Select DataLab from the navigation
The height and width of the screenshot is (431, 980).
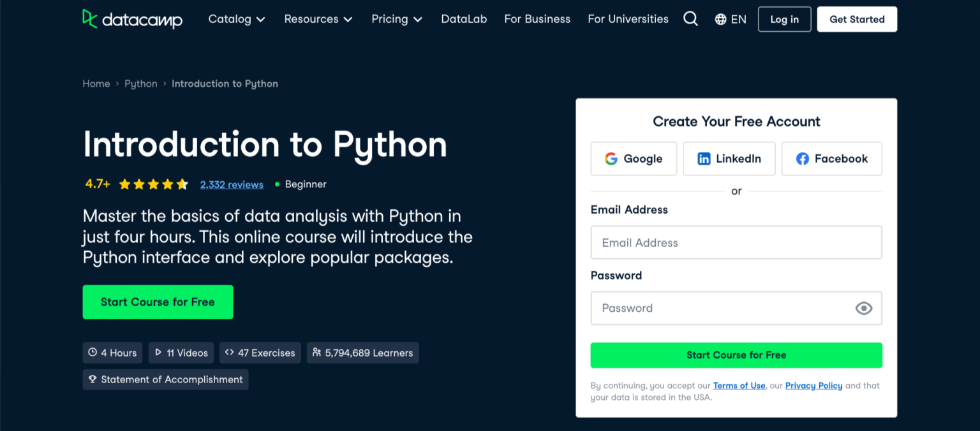click(x=464, y=19)
